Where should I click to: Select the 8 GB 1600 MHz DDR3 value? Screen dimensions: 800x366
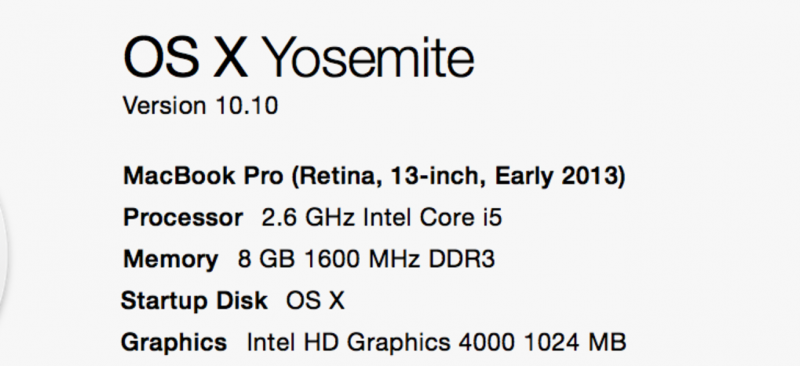(366, 260)
